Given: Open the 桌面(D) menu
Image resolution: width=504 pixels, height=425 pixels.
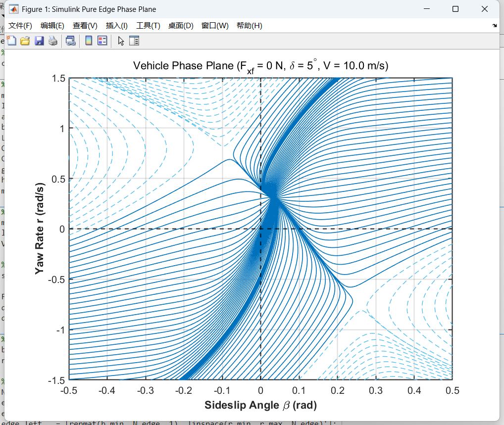Looking at the screenshot, I should coord(181,26).
